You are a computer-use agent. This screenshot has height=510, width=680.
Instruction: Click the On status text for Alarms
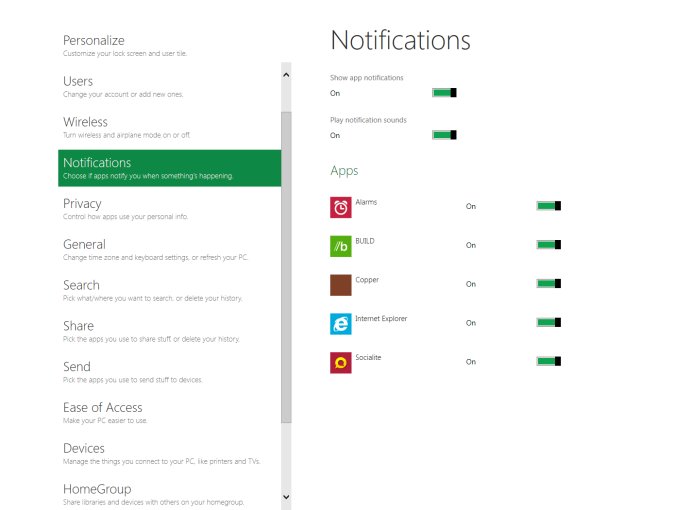471,206
